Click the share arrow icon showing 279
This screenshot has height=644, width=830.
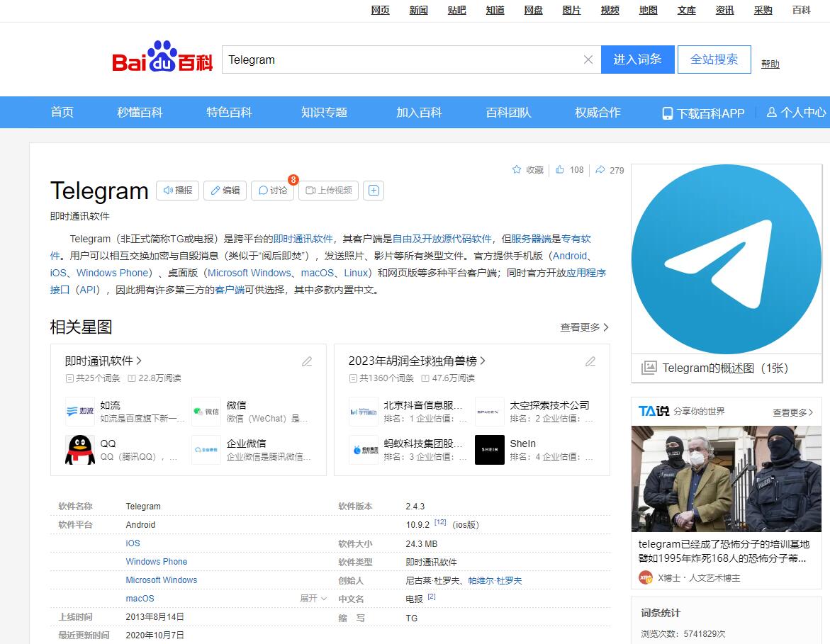(x=600, y=169)
